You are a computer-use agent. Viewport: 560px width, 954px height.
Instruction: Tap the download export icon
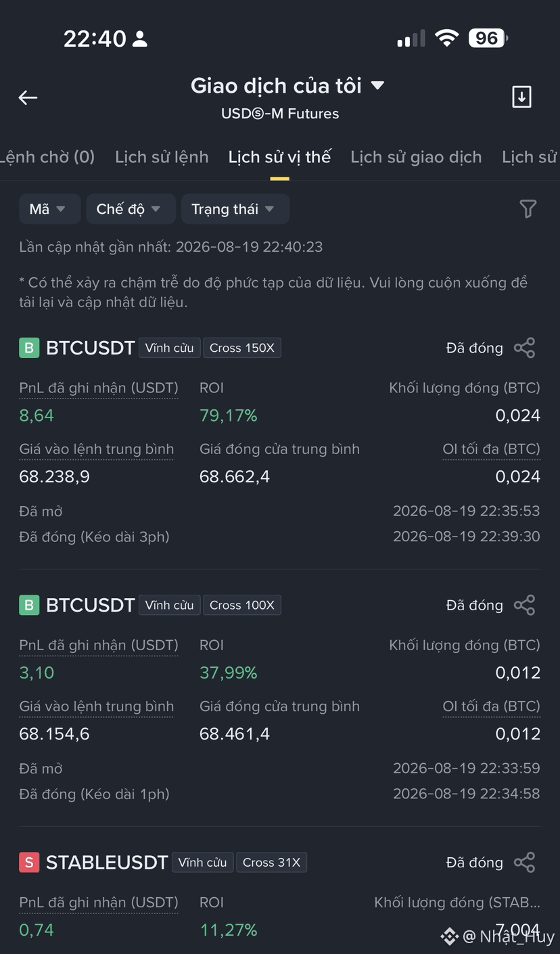[521, 97]
